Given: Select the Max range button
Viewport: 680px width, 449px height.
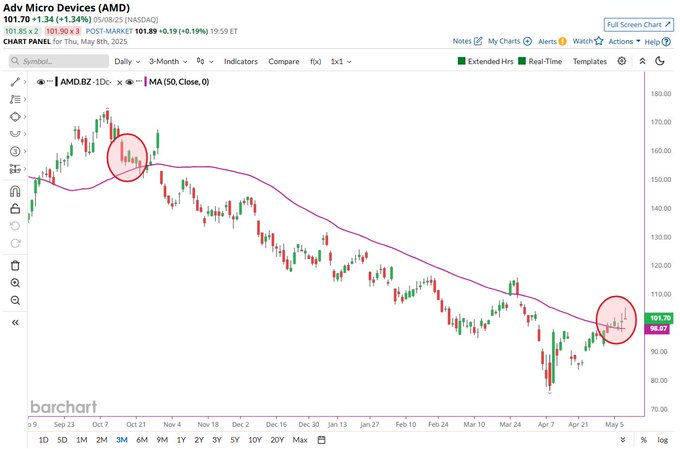Looking at the screenshot, I should click(300, 440).
